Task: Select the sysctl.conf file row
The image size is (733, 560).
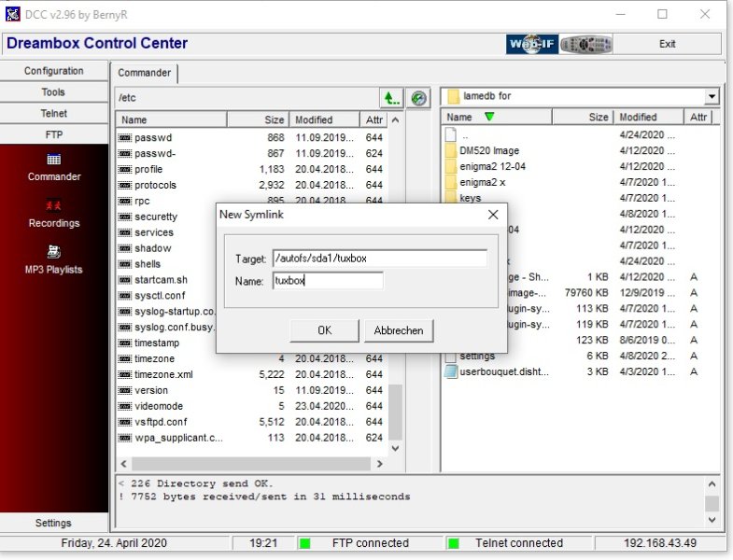Action: pyautogui.click(x=166, y=296)
